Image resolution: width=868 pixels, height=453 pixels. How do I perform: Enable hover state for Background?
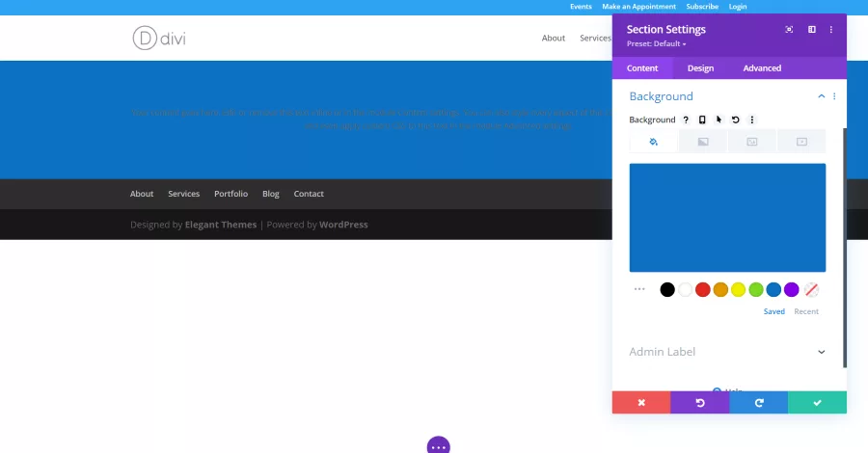pos(719,120)
